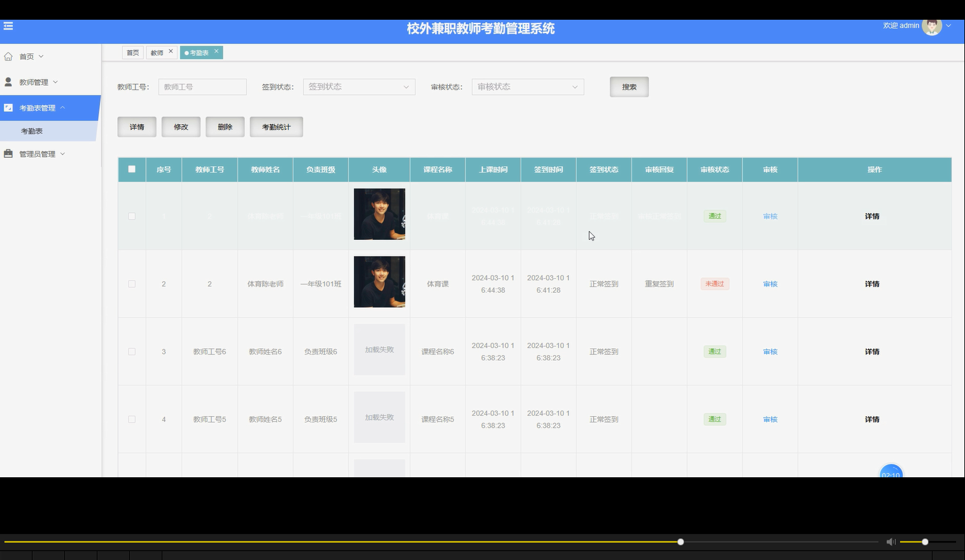The width and height of the screenshot is (965, 560).
Task: Open 详情 in row 1 操作 column
Action: pos(872,216)
